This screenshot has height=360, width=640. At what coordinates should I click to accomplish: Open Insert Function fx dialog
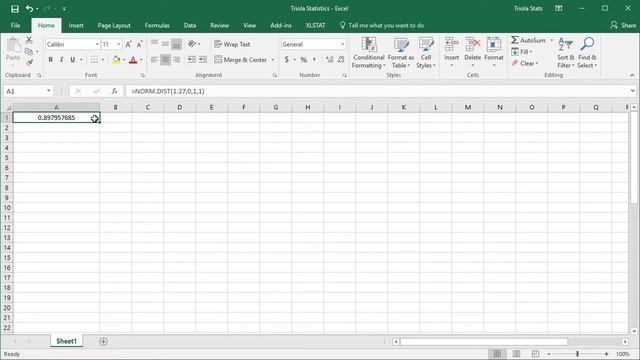pos(114,91)
